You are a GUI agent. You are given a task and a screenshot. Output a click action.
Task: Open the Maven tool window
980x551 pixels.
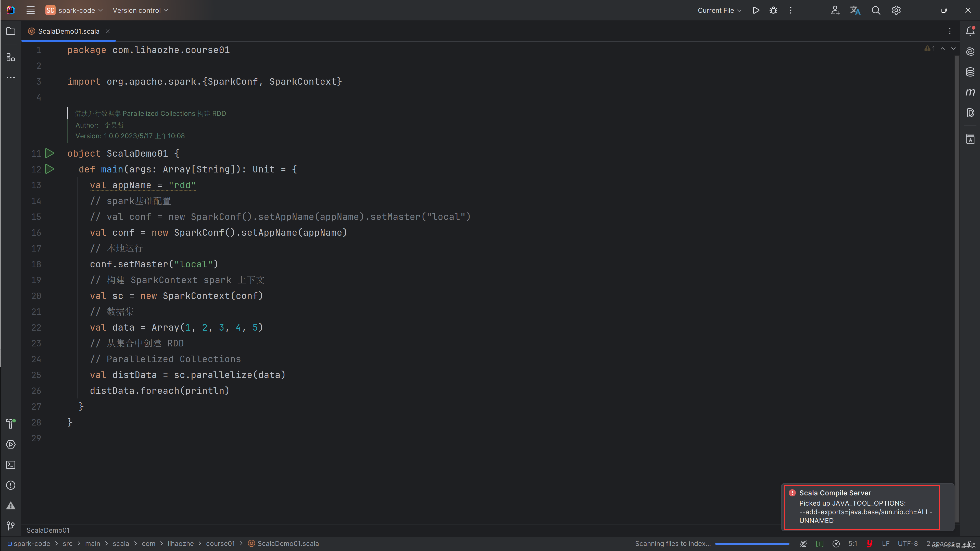[x=970, y=92]
